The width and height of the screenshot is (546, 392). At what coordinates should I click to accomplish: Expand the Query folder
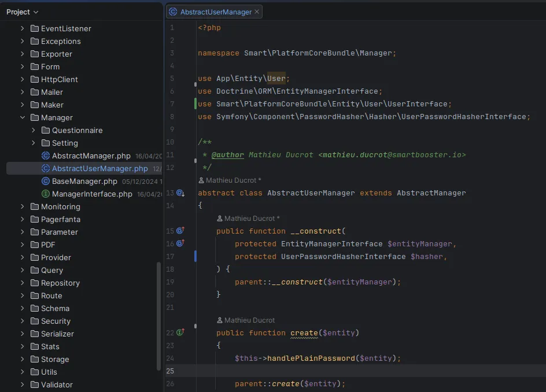click(x=23, y=270)
